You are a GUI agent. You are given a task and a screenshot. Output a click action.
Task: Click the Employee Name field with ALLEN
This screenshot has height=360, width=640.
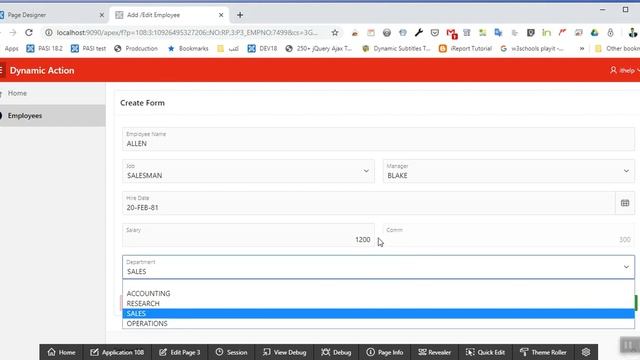tap(378, 139)
